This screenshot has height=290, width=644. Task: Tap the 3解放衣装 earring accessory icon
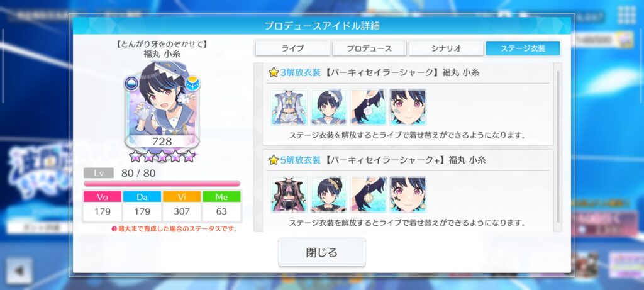click(x=369, y=107)
